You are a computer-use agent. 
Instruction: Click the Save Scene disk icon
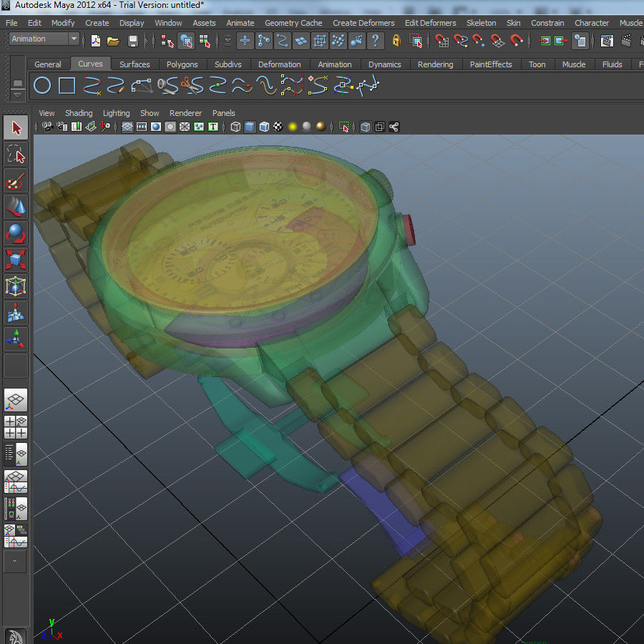[132, 41]
